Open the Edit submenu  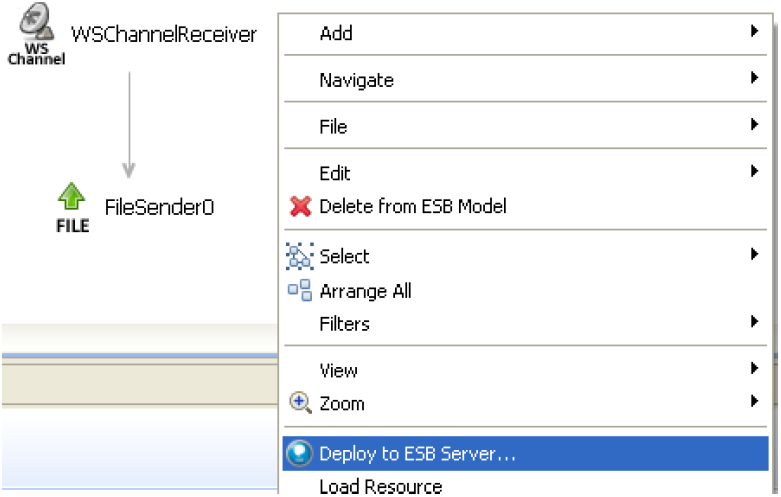(335, 173)
